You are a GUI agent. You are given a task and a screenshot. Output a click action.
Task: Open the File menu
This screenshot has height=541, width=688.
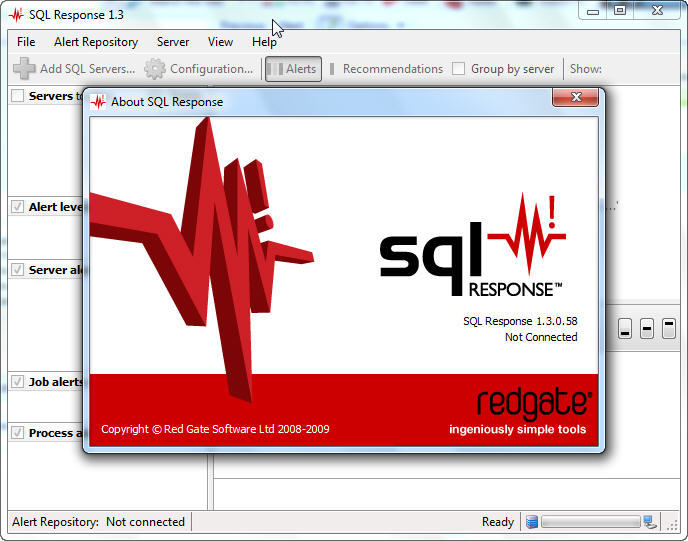click(26, 42)
